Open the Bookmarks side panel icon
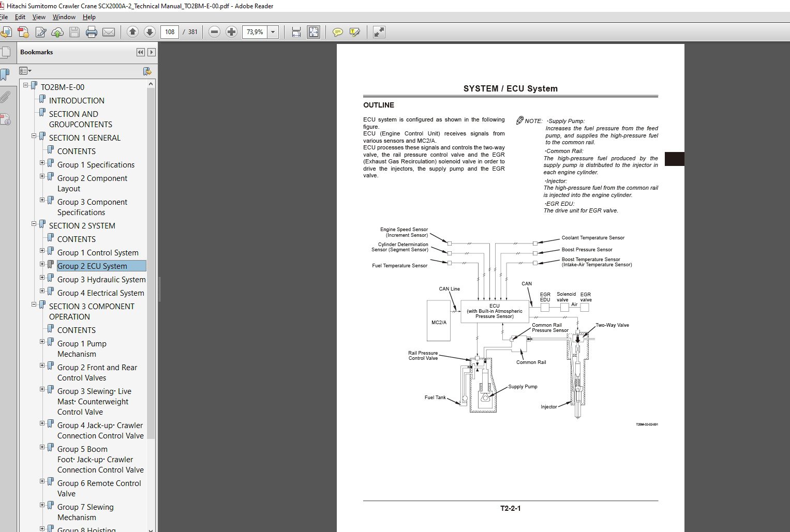 5,74
